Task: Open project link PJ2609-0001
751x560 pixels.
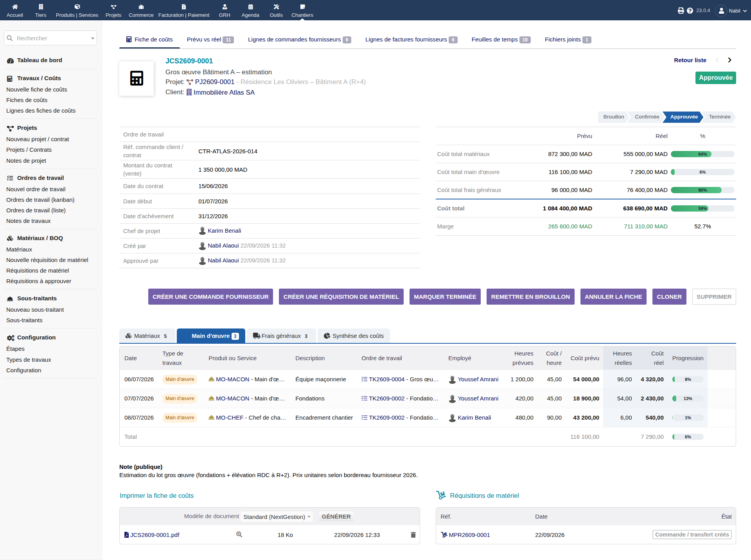Action: [215, 82]
